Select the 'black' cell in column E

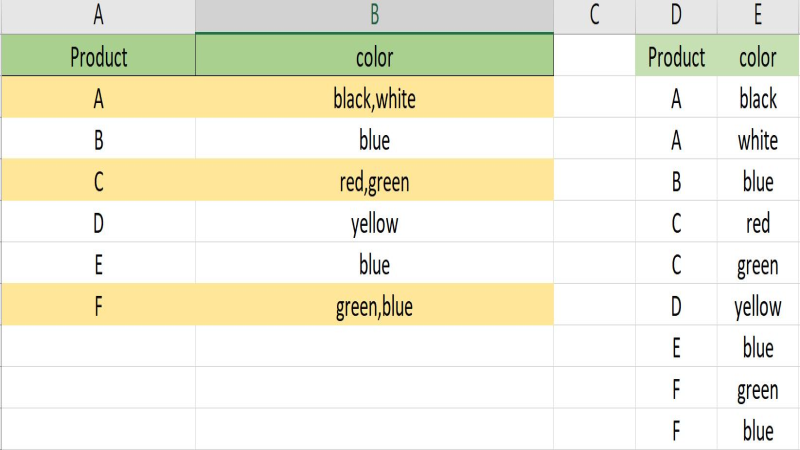coord(758,97)
